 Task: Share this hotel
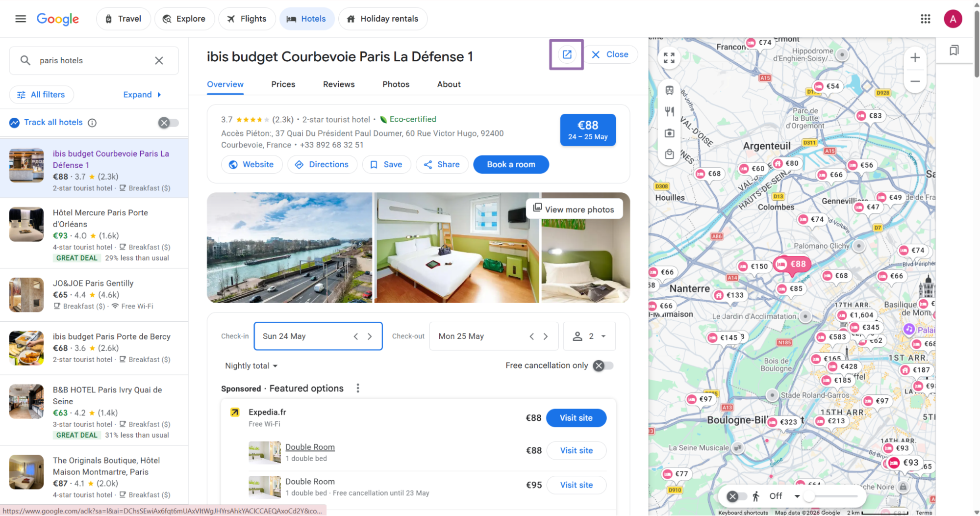[442, 165]
